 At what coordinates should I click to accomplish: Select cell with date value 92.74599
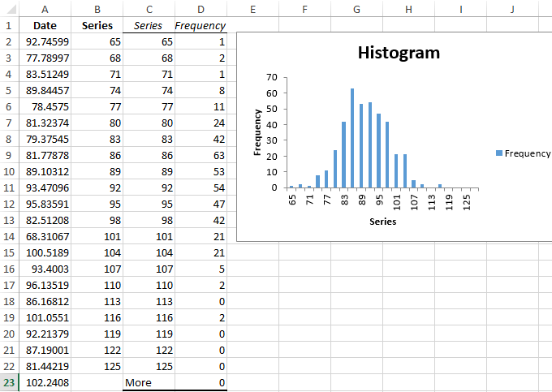click(x=44, y=41)
